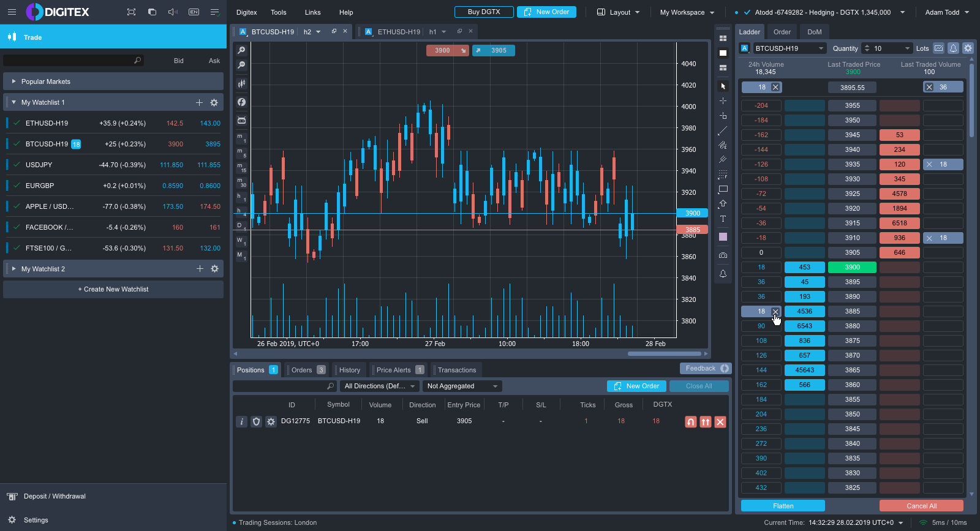Set chart timeframe to m5
The width and height of the screenshot is (980, 531).
pos(241,153)
